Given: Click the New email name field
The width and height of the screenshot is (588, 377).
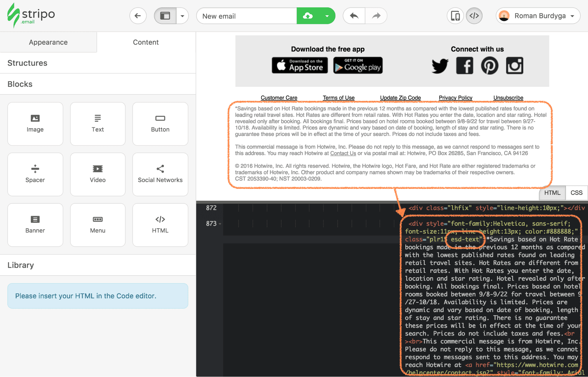Looking at the screenshot, I should [x=247, y=16].
